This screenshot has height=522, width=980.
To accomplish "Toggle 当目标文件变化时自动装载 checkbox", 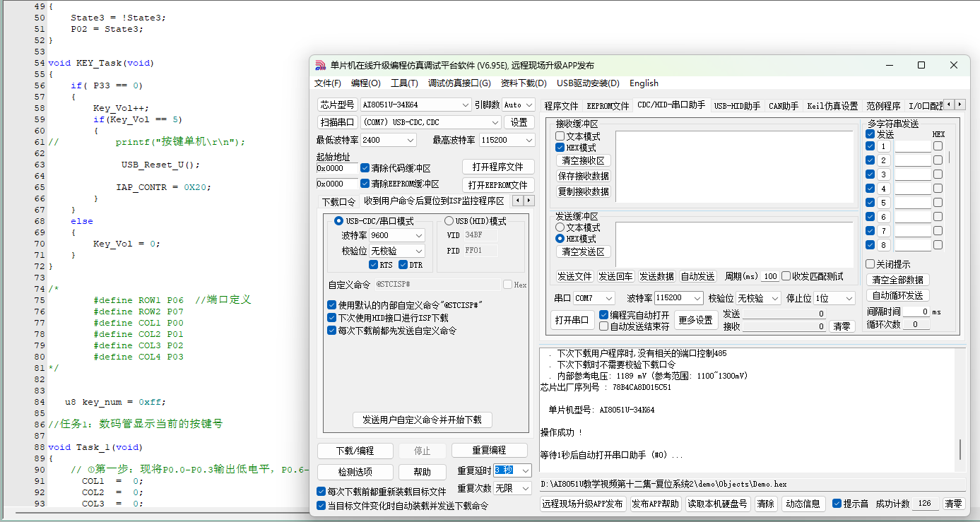I will pos(321,506).
